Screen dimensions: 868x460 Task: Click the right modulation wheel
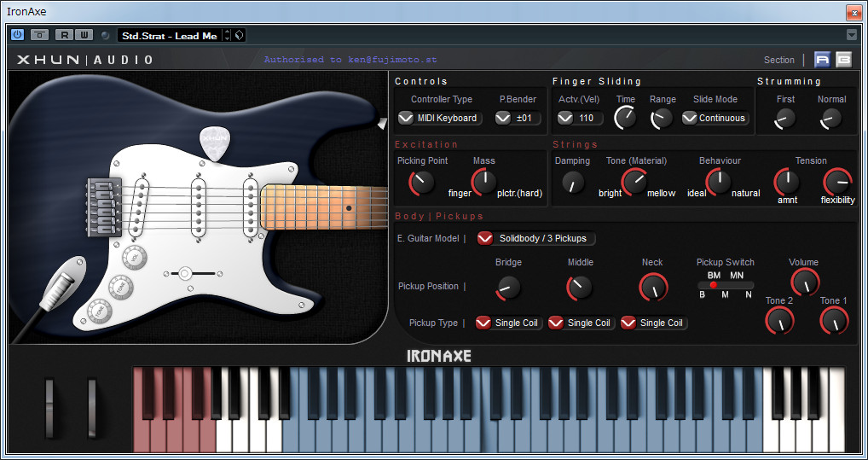pyautogui.click(x=92, y=407)
